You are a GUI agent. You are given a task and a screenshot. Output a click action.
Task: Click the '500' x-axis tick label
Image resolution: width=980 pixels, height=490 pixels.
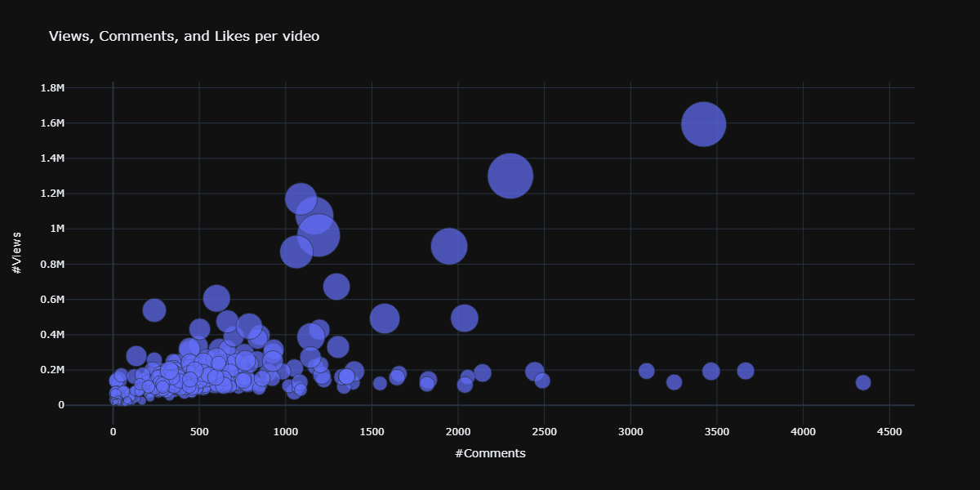pyautogui.click(x=198, y=431)
